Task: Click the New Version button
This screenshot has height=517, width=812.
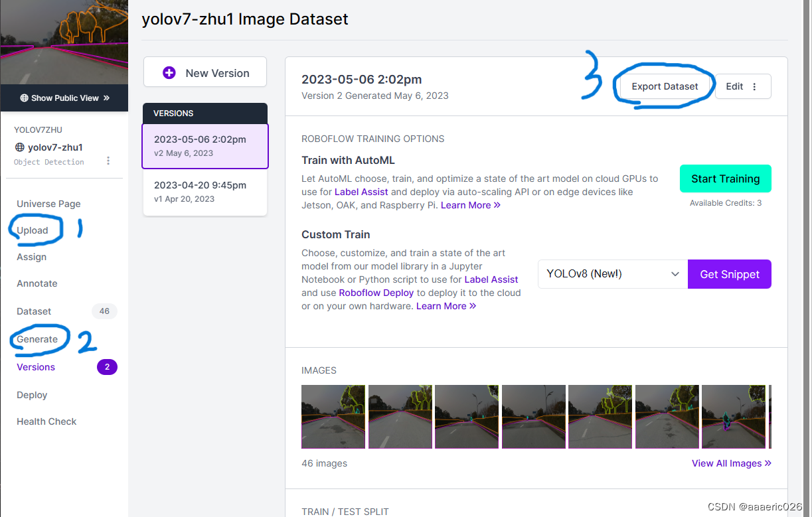Action: (x=205, y=72)
